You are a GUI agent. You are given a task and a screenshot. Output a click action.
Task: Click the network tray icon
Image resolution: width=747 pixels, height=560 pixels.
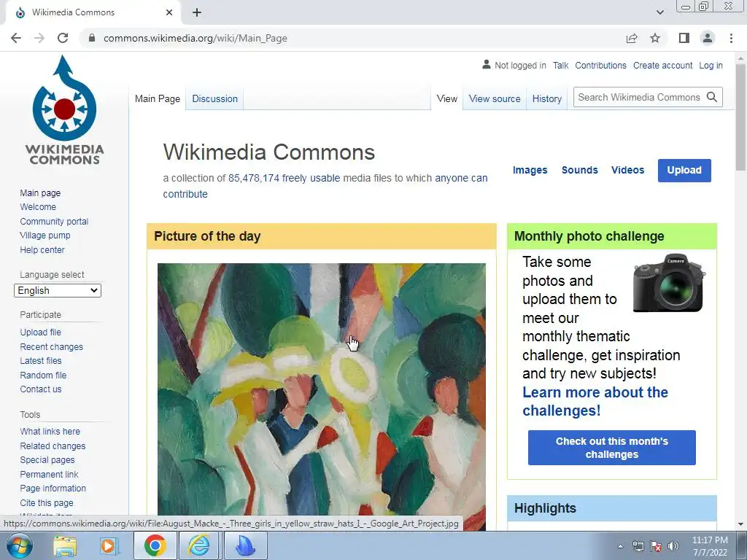coord(638,546)
